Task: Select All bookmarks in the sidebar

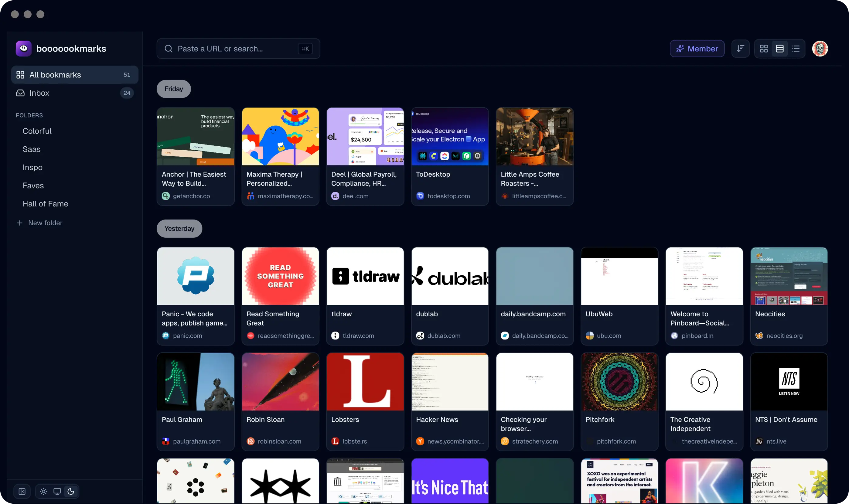Action: click(75, 75)
